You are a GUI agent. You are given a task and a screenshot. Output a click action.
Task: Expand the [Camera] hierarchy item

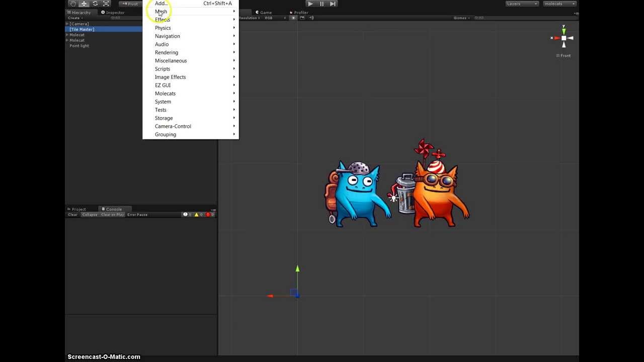tap(67, 24)
